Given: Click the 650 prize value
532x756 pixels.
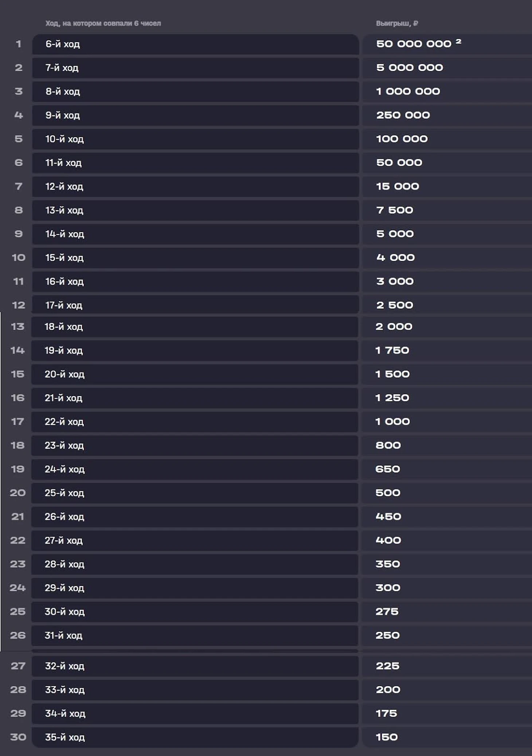Looking at the screenshot, I should [388, 469].
